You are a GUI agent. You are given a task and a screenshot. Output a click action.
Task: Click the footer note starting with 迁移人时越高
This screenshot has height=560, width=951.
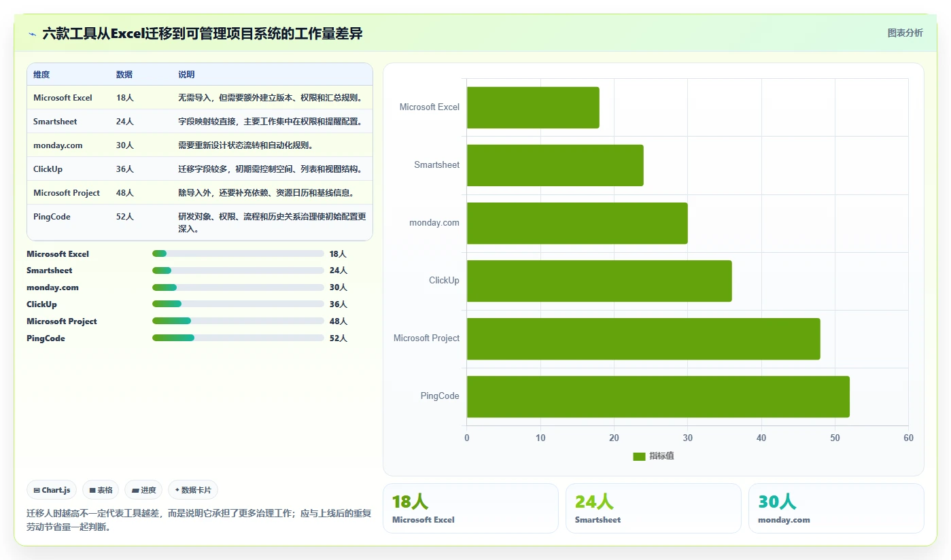pos(198,520)
